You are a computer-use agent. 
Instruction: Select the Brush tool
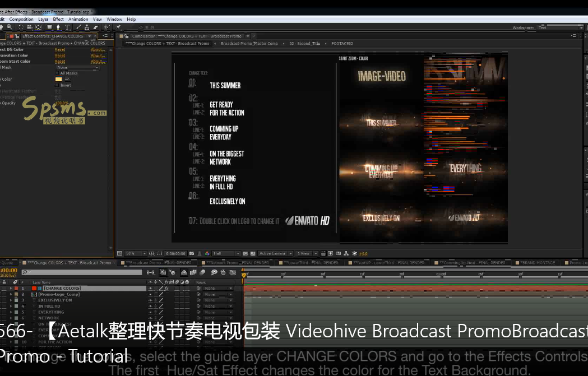(78, 27)
